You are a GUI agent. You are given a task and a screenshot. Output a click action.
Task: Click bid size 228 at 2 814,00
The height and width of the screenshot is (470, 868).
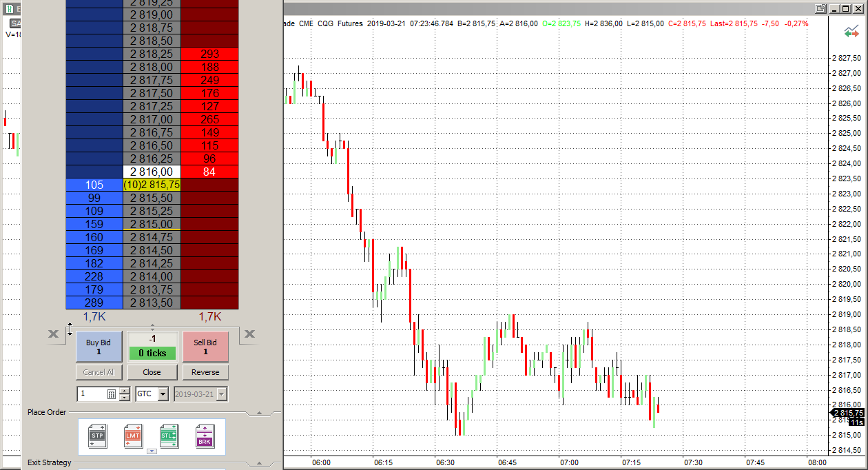click(x=94, y=276)
